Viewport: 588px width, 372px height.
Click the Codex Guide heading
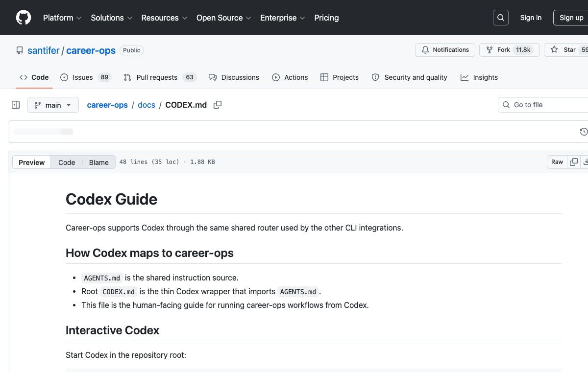tap(112, 199)
